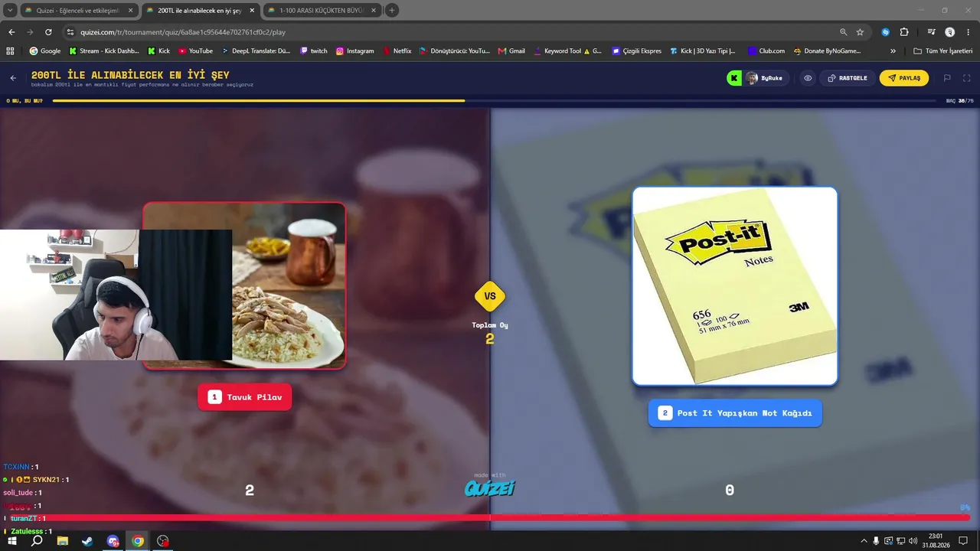Open the Windows Start menu
Image resolution: width=980 pixels, height=551 pixels.
[x=12, y=541]
